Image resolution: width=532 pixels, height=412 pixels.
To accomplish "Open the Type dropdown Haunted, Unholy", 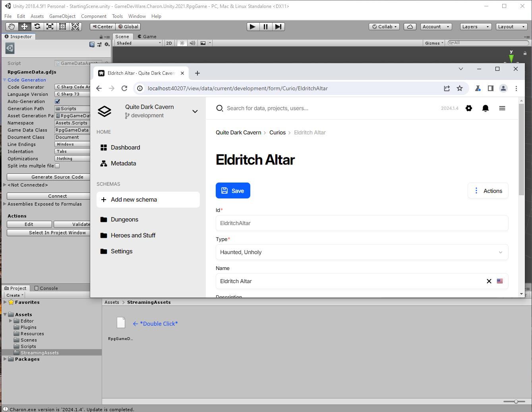I will [x=362, y=252].
